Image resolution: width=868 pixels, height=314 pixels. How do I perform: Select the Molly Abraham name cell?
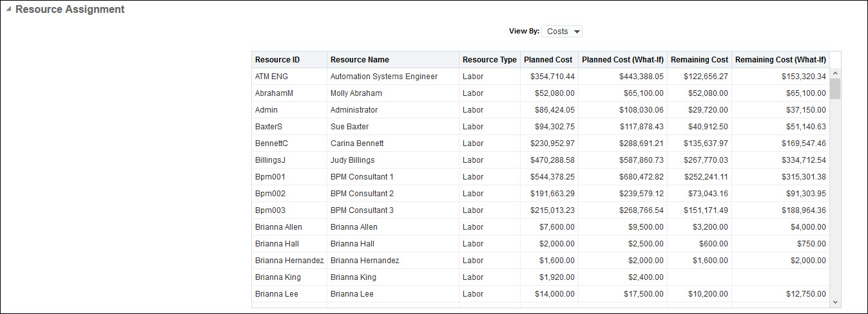(356, 93)
